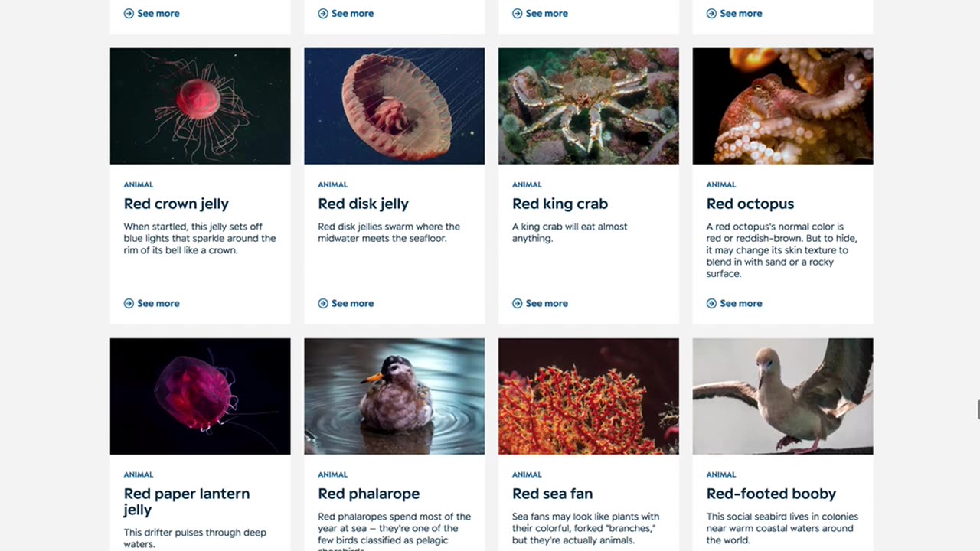The width and height of the screenshot is (980, 551).
Task: Open the Red phalarope title link
Action: (x=368, y=494)
